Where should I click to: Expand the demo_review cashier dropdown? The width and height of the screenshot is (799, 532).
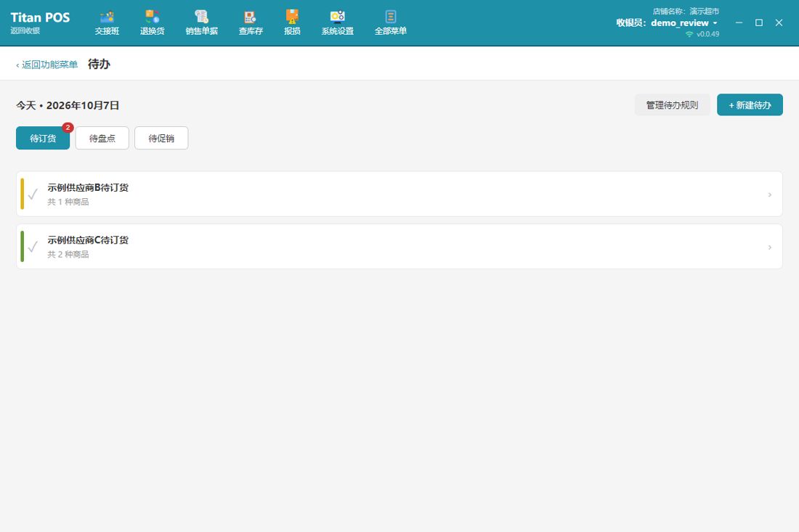715,23
